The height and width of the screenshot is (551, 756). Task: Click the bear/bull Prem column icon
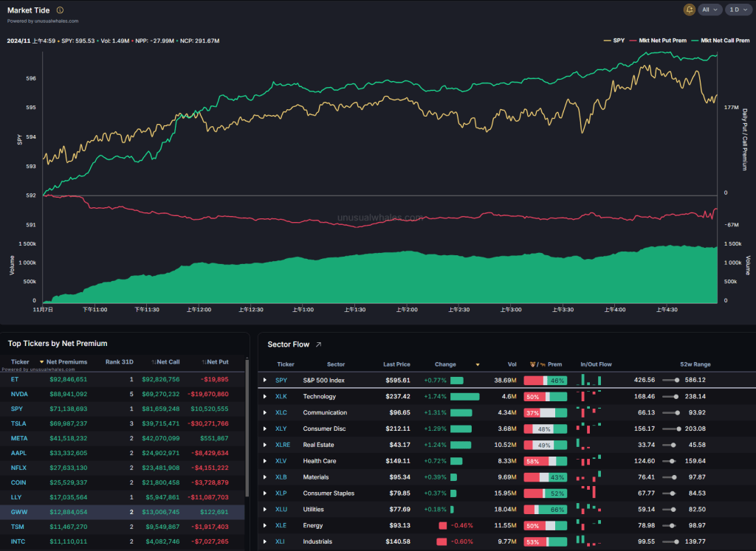pos(535,364)
